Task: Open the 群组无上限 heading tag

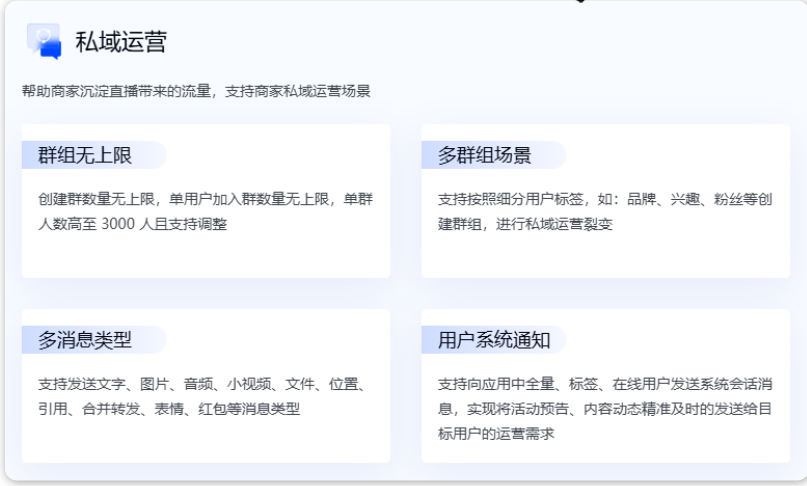Action: (94, 155)
